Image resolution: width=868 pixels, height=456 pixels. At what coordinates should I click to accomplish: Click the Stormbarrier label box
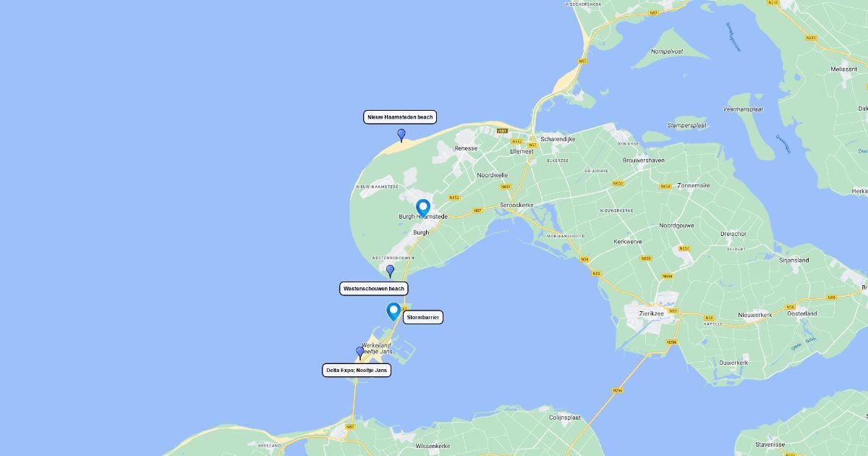(423, 317)
